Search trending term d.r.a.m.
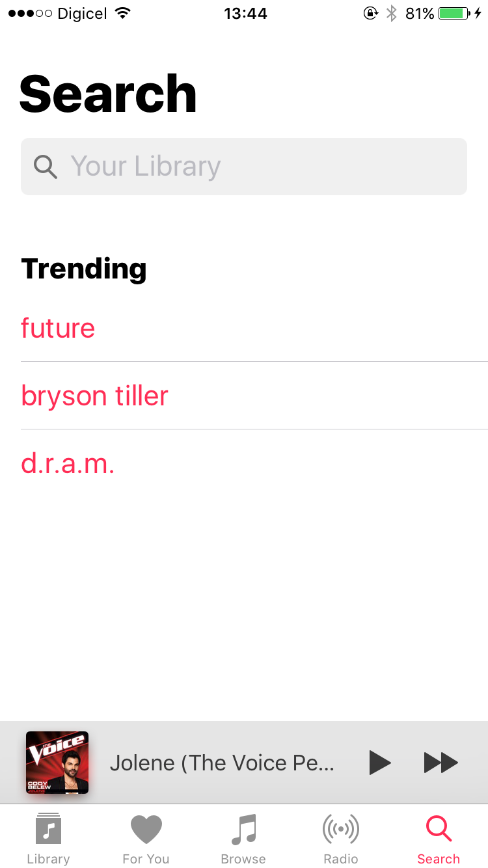Viewport: 488px width, 868px height. [x=68, y=463]
